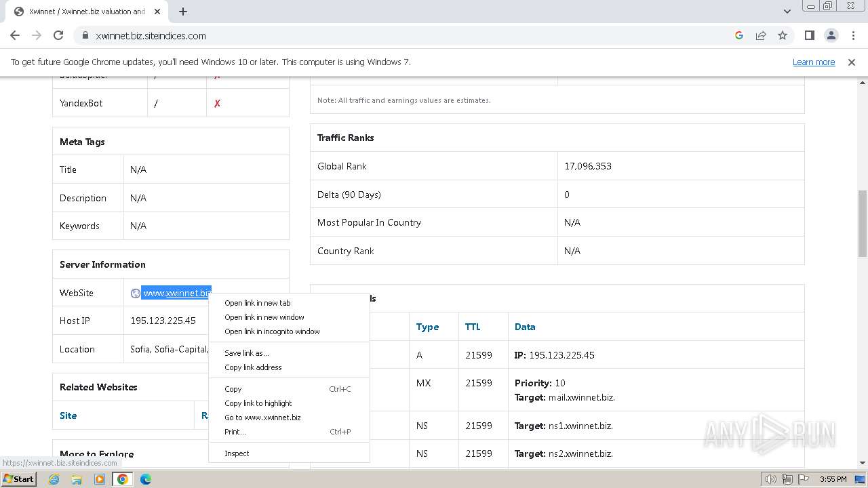Click the www.xwinnet.biz website link

click(x=176, y=293)
